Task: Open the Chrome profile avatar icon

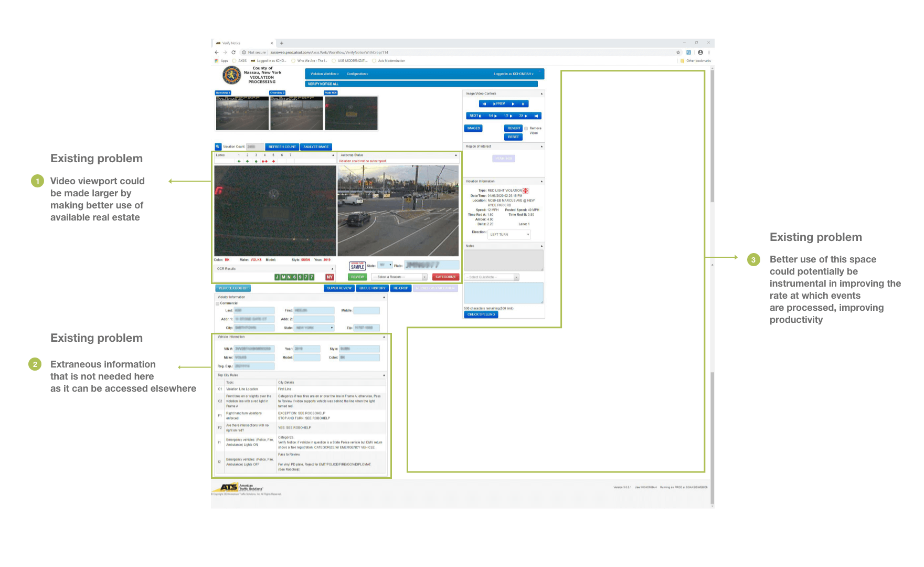Action: coord(700,52)
